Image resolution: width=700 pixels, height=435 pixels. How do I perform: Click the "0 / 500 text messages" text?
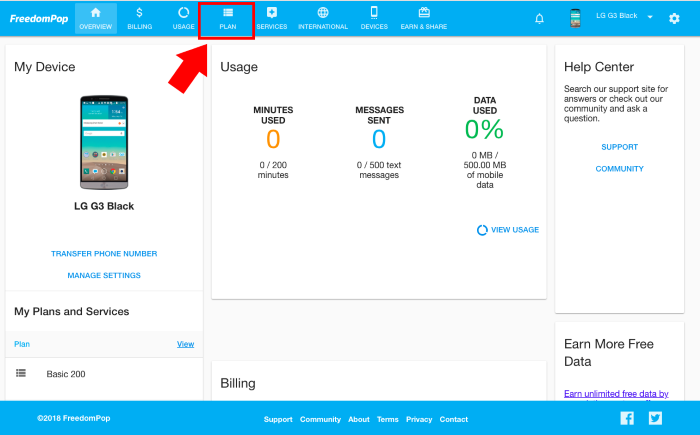click(379, 170)
